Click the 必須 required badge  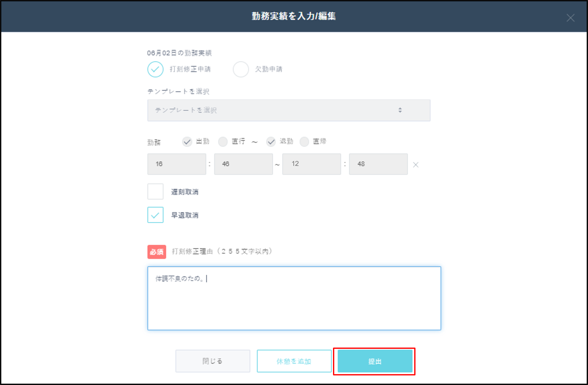pyautogui.click(x=156, y=252)
